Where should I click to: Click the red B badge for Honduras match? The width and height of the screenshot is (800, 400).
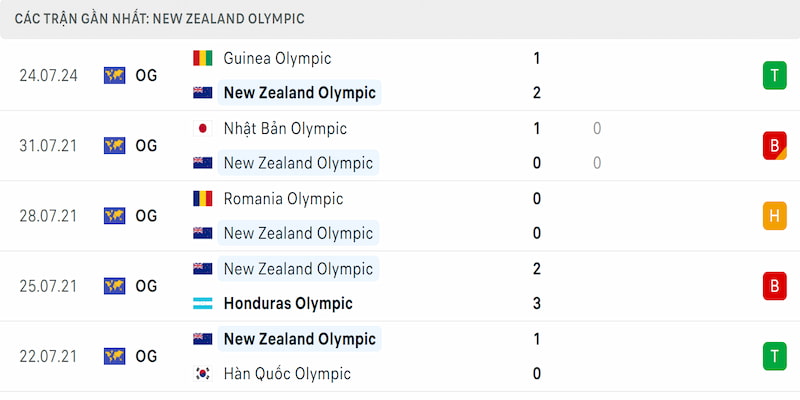point(774,286)
